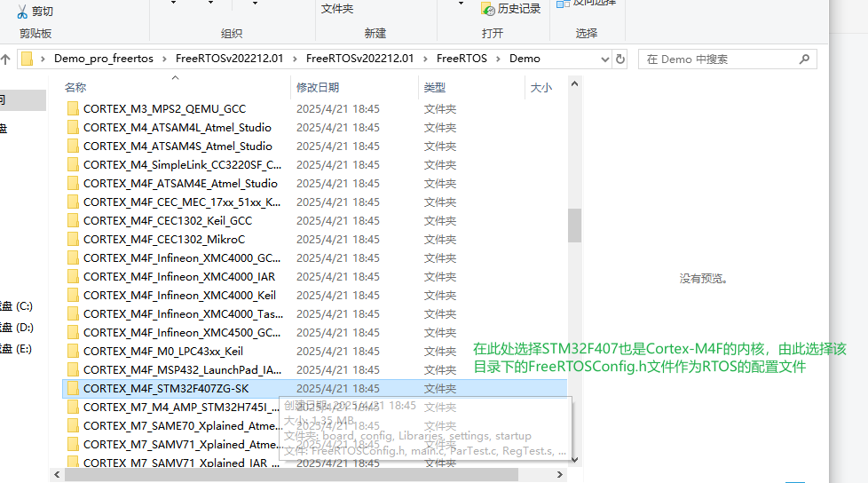The height and width of the screenshot is (483, 868).
Task: Expand chevron before Demo_pro_freertos breadcrumb
Action: 43,59
